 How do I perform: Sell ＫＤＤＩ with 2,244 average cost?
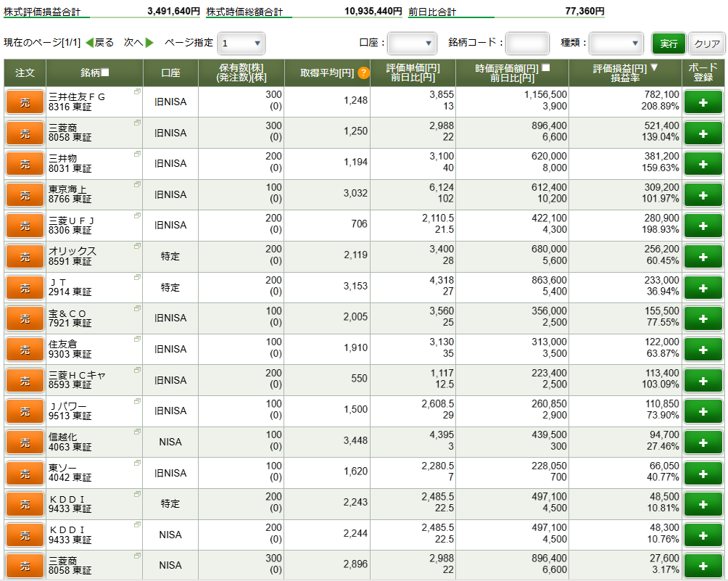pos(25,535)
